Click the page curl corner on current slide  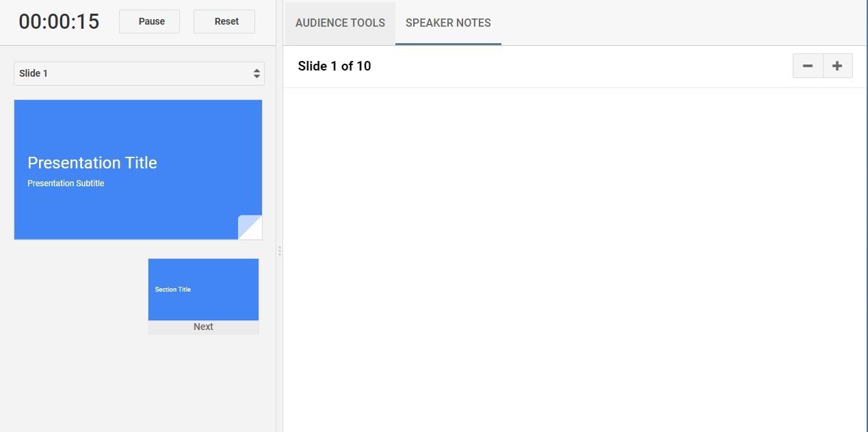pyautogui.click(x=250, y=227)
